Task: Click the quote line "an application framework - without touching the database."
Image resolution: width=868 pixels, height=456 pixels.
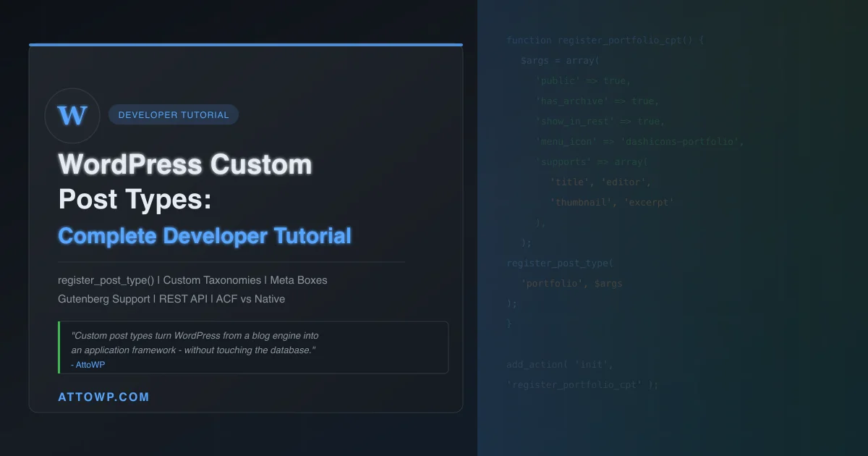Action: [193, 350]
